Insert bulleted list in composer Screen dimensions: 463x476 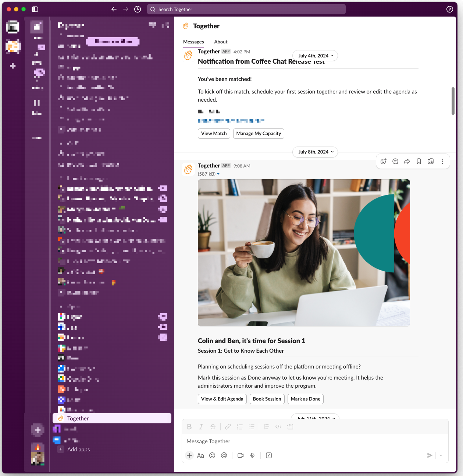click(x=252, y=427)
